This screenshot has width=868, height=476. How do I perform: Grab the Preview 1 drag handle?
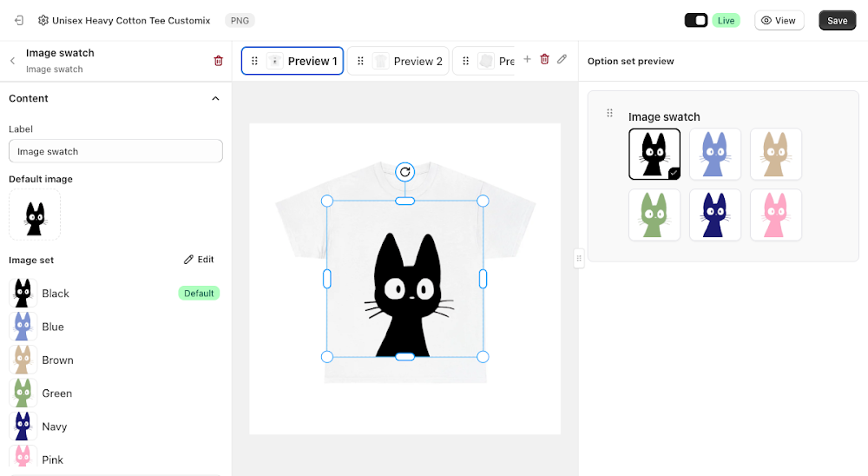click(x=254, y=61)
